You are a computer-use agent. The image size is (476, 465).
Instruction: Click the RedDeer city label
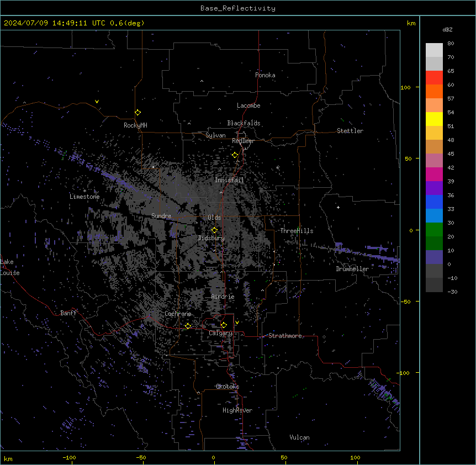[243, 141]
